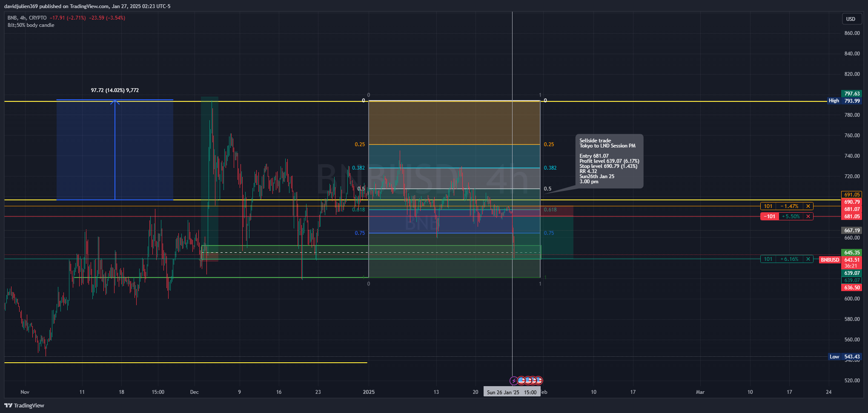
Task: Click the 636.50 red price label
Action: (852, 288)
